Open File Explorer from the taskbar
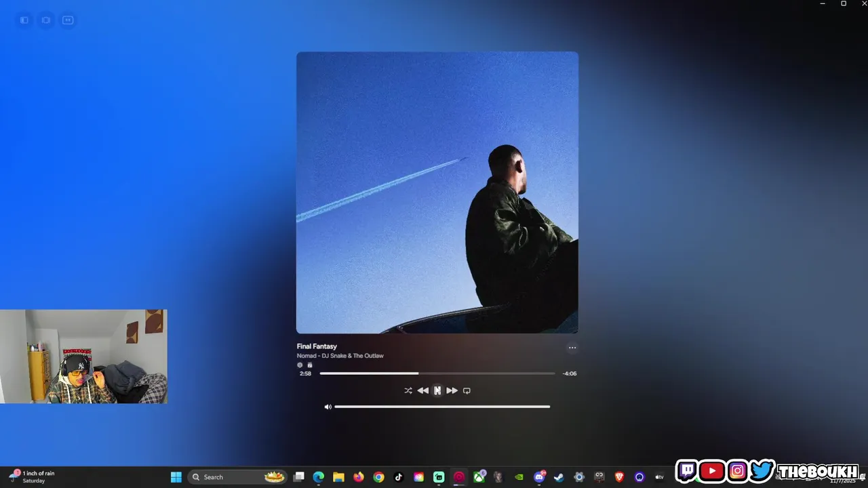The width and height of the screenshot is (868, 488). click(338, 477)
